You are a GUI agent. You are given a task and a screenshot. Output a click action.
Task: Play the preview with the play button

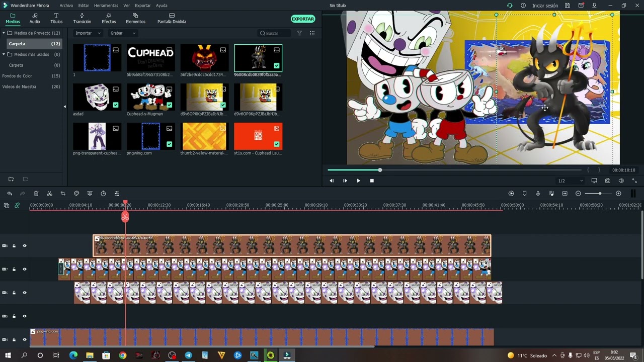coord(358,180)
